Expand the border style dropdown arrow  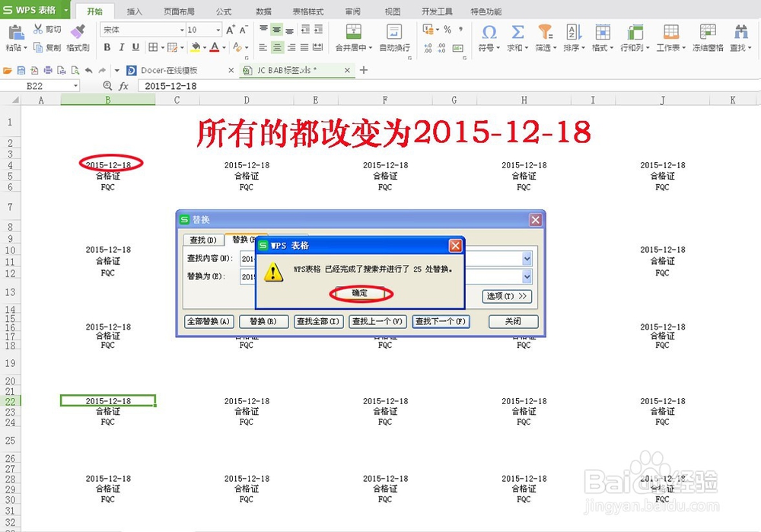163,46
